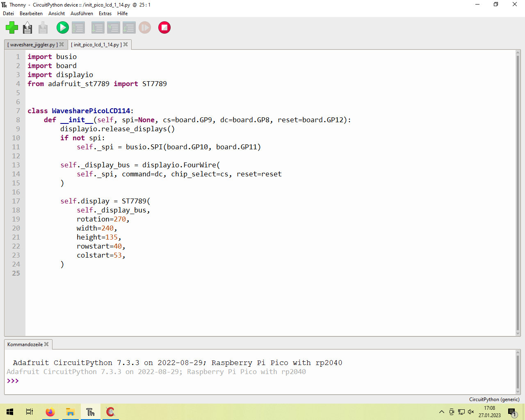Click the shell panel vertical scrollbar

tap(518, 372)
